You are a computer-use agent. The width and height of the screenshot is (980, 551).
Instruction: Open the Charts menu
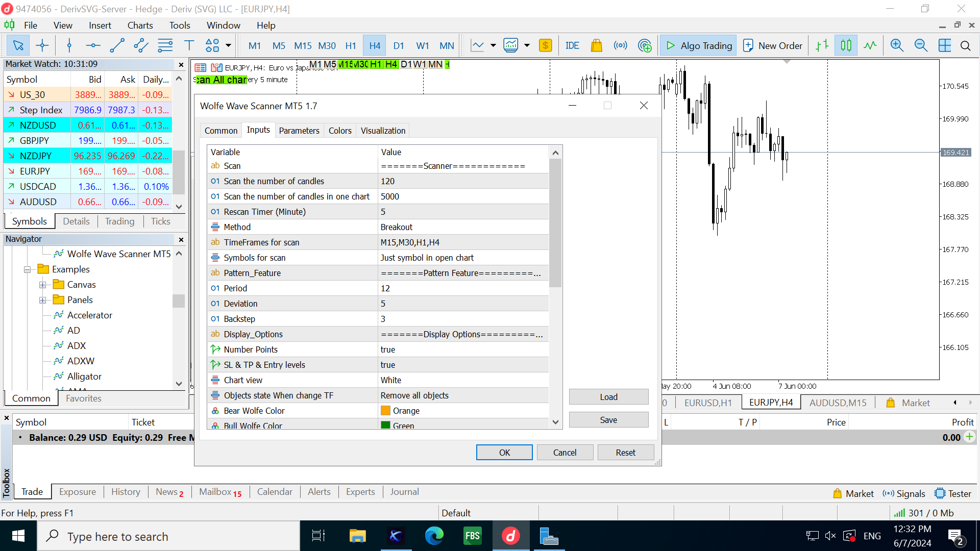tap(140, 26)
